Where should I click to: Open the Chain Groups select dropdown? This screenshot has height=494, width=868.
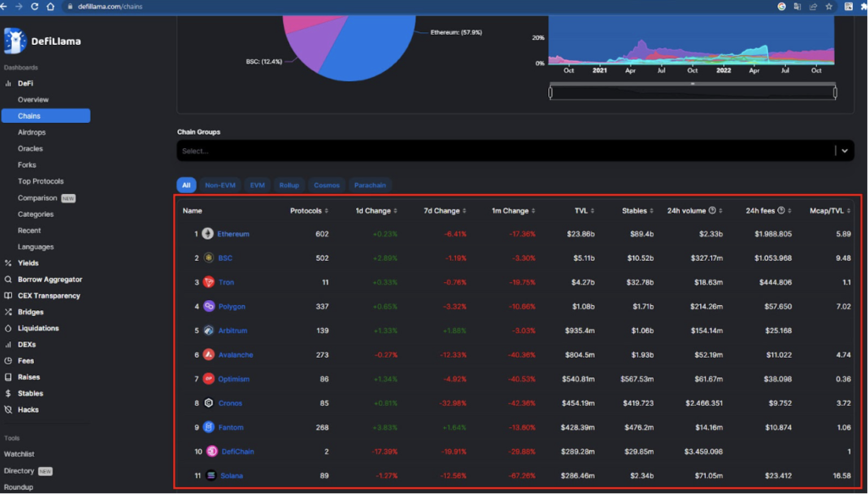tap(515, 151)
